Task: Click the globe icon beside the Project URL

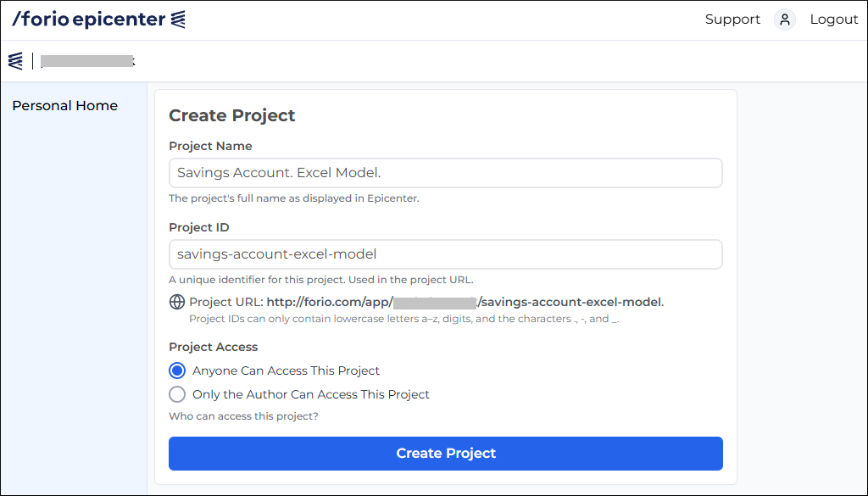Action: [176, 301]
